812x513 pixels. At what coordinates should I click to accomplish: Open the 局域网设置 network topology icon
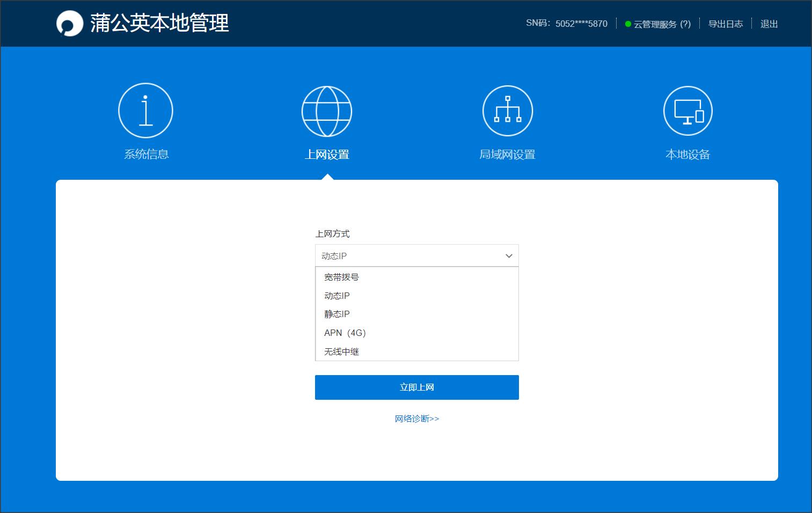tap(507, 110)
